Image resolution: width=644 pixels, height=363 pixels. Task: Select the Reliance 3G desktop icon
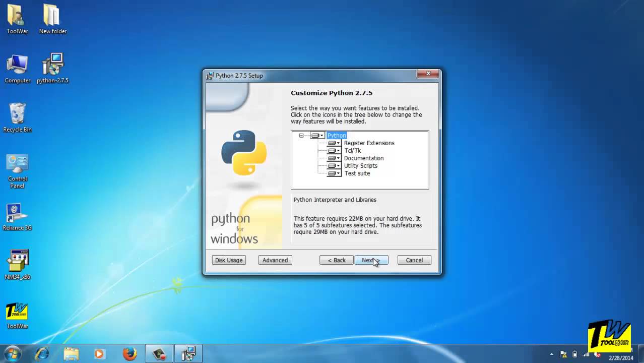17,217
